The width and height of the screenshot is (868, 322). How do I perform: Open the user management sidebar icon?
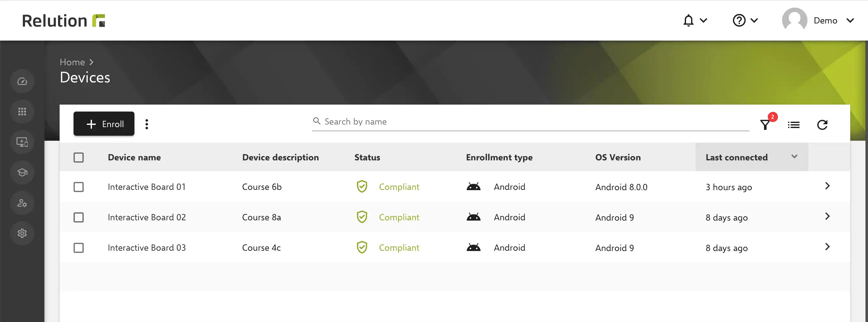[22, 203]
